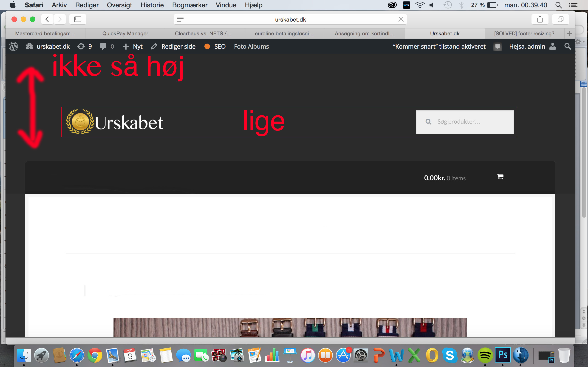
Task: Click the WordPress logo in admin bar
Action: coord(13,46)
